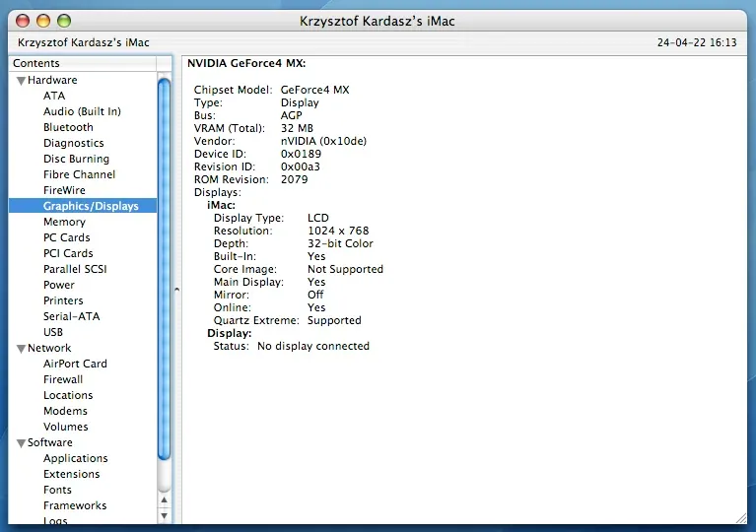
Task: Select Locations under Network
Action: (68, 395)
